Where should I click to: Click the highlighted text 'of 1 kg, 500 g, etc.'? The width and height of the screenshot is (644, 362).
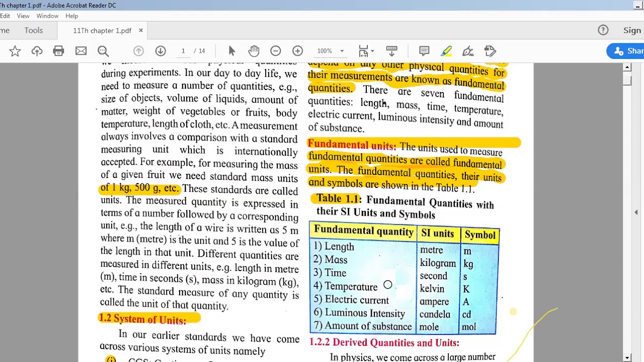140,188
